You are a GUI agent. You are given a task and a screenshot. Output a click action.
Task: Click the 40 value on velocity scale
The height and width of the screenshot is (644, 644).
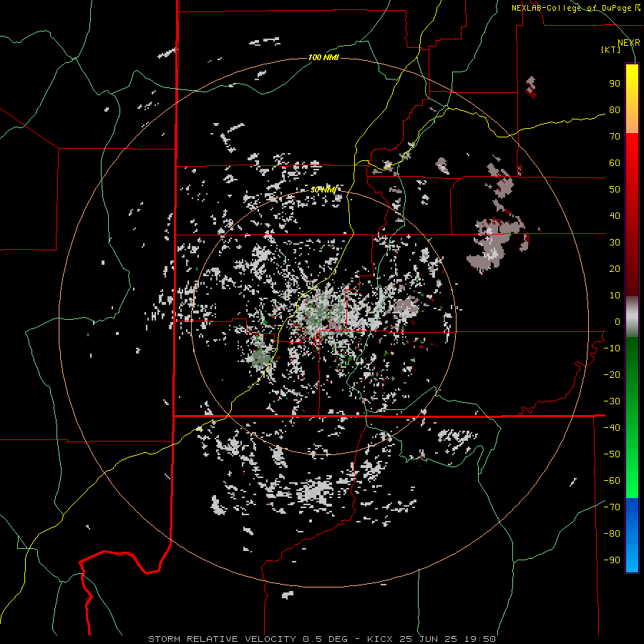615,216
